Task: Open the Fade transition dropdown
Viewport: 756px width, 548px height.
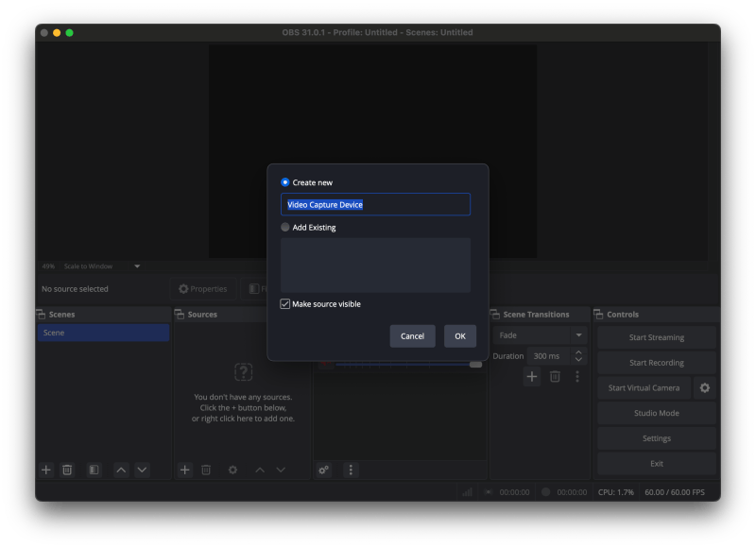Action: point(539,335)
